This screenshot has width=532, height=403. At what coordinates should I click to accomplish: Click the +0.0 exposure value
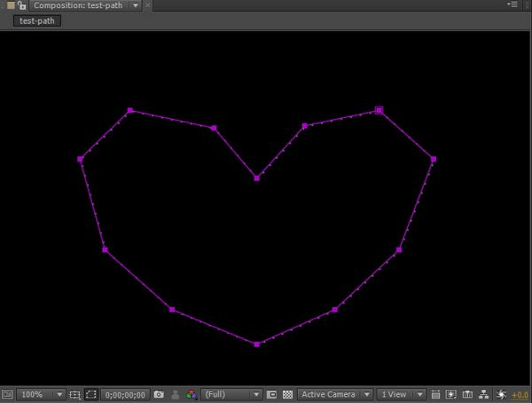click(x=520, y=395)
